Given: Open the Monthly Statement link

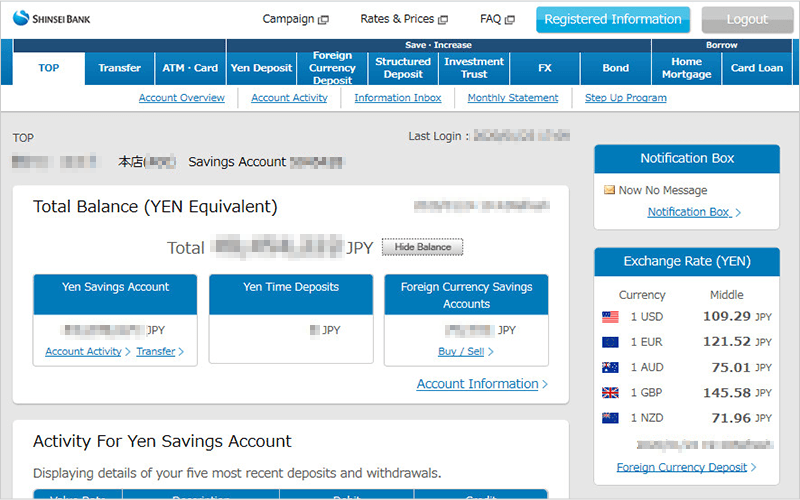Looking at the screenshot, I should pos(513,98).
